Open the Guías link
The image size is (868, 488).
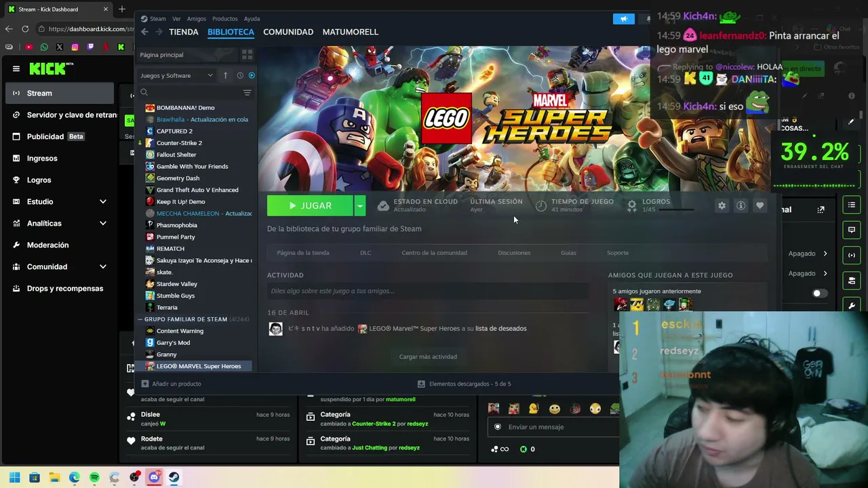(568, 253)
